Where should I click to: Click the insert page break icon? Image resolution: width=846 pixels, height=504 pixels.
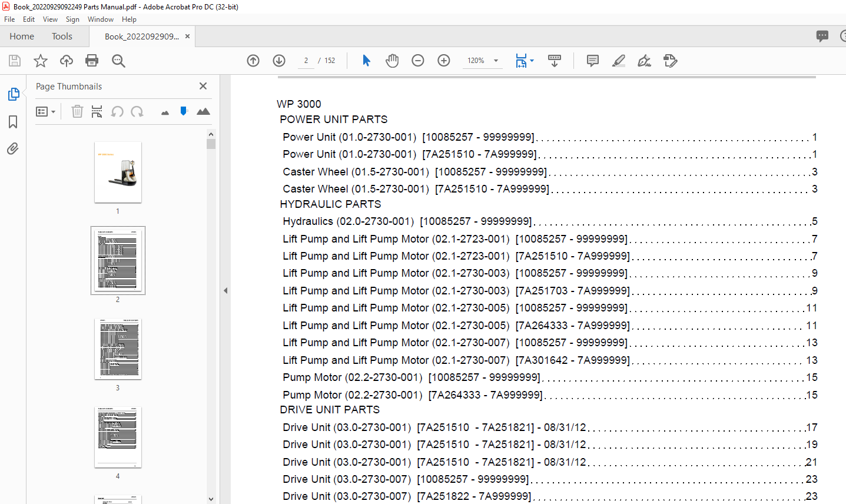pyautogui.click(x=97, y=111)
